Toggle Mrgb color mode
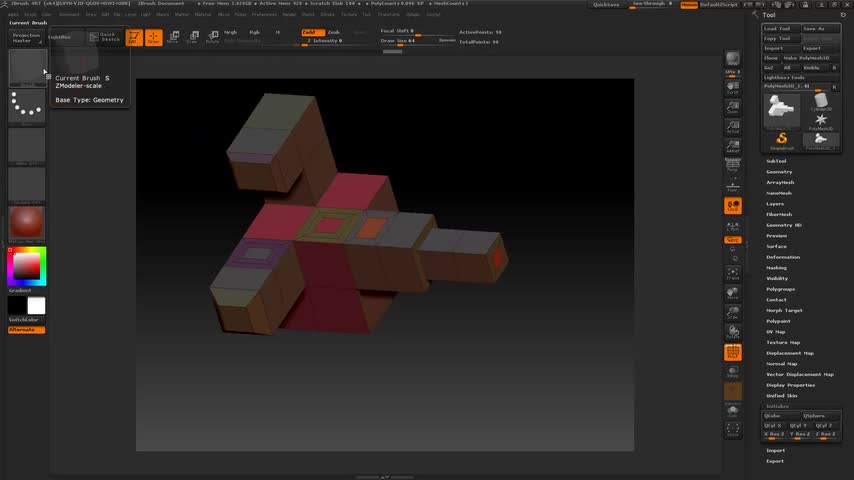This screenshot has height=480, width=854. [x=231, y=33]
